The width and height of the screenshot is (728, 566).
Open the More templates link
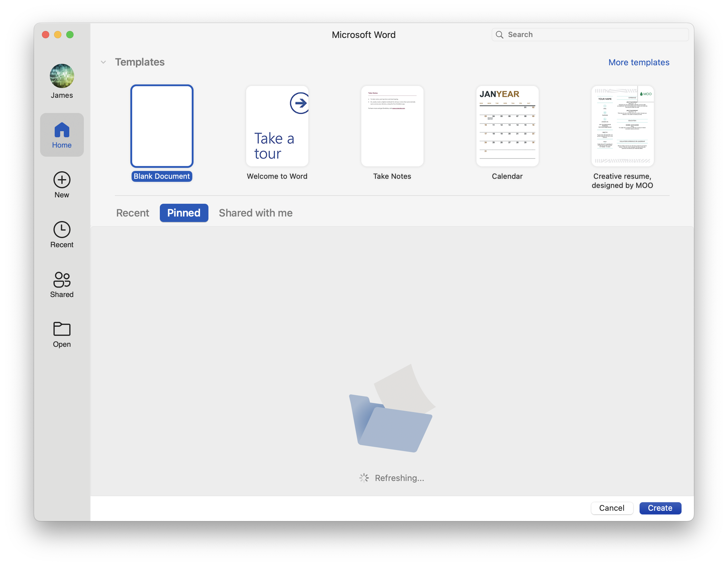pyautogui.click(x=639, y=62)
